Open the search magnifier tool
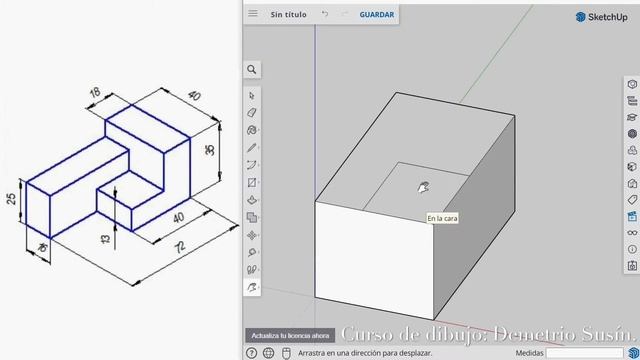Viewport: 640px width, 360px height. [x=252, y=70]
